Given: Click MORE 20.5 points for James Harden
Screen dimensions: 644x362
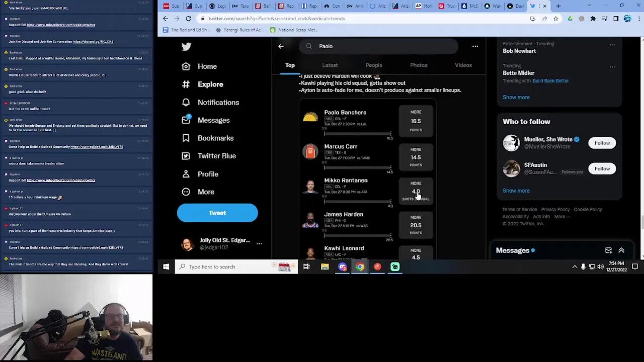Looking at the screenshot, I should tap(416, 225).
